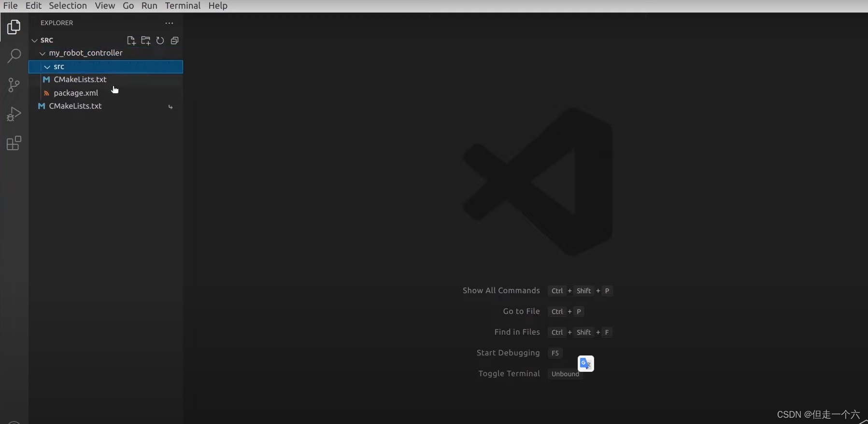Screen dimensions: 868x424
Task: Click the New File icon in Explorer
Action: [131, 41]
